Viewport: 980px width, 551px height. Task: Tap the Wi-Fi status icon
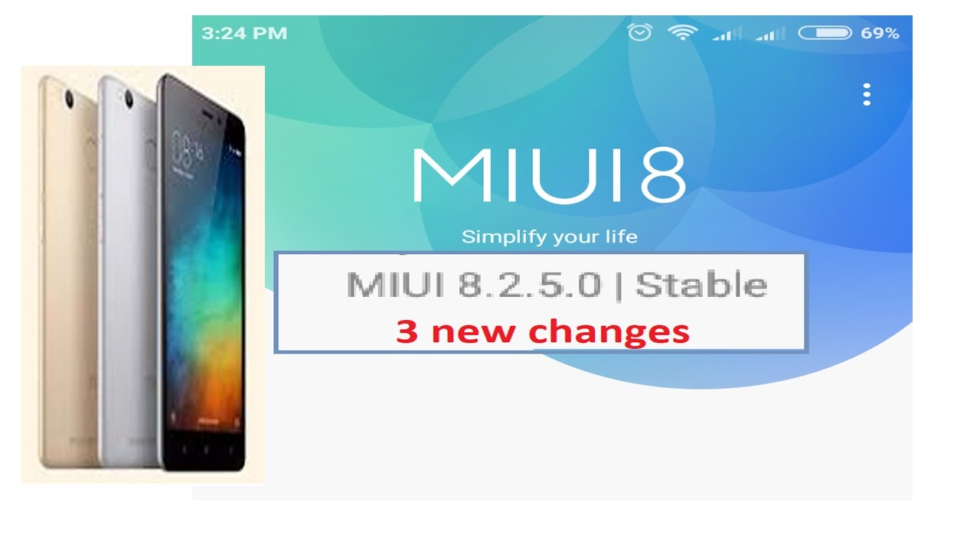tap(681, 32)
